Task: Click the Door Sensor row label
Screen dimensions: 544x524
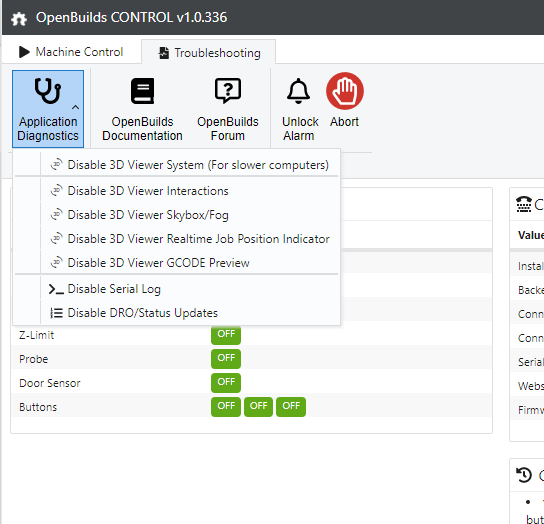Action: (x=50, y=383)
